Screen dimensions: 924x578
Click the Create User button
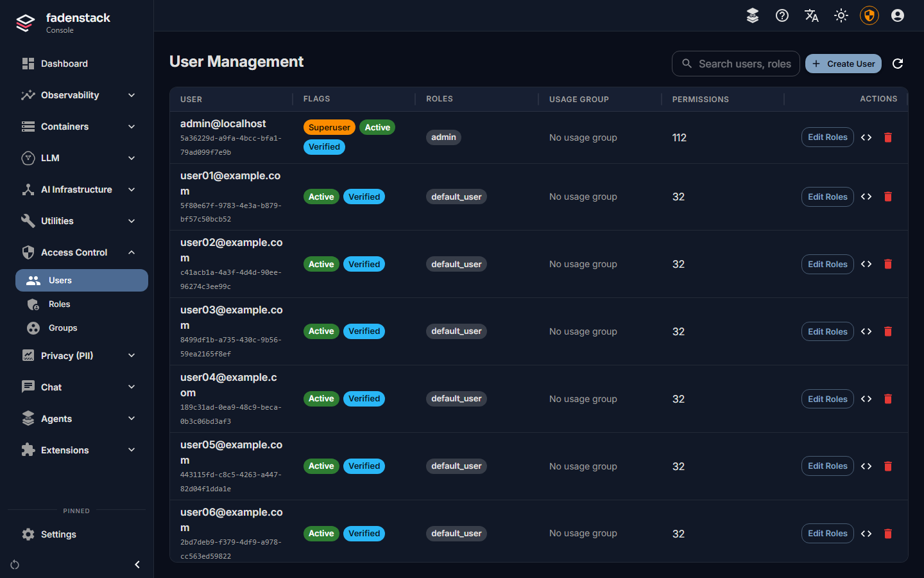coord(843,64)
